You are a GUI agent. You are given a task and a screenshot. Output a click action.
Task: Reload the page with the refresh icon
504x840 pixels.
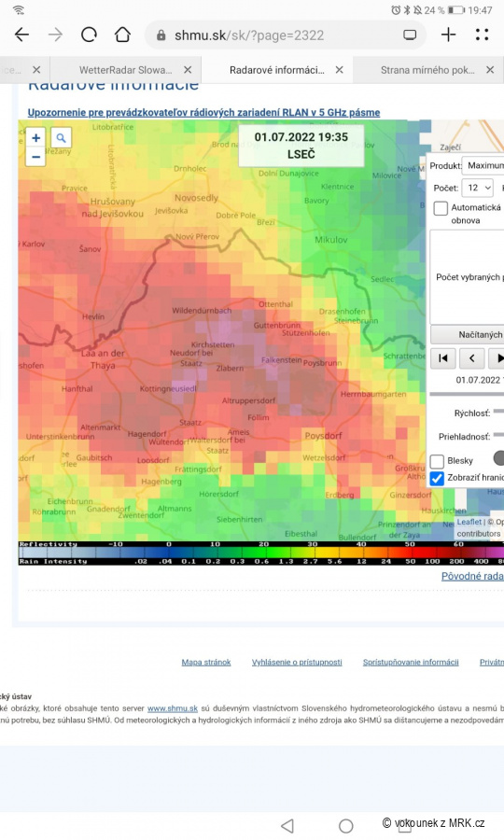89,35
